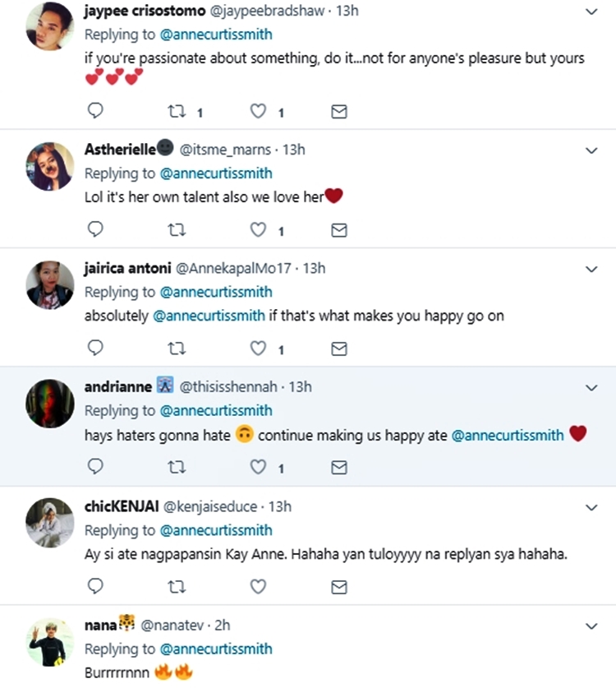Viewport: 616px width, 688px height.
Task: Open @annecurtissmith link in jaypee's reply line
Action: (x=216, y=35)
